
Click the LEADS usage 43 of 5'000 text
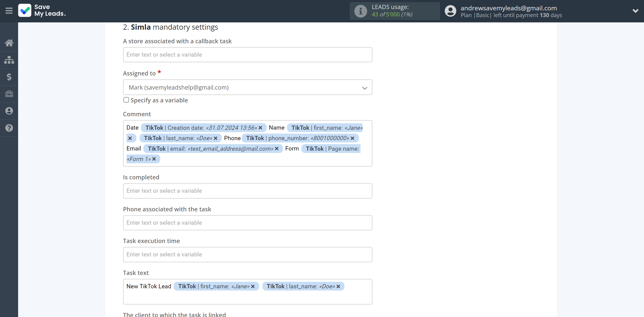(x=392, y=14)
